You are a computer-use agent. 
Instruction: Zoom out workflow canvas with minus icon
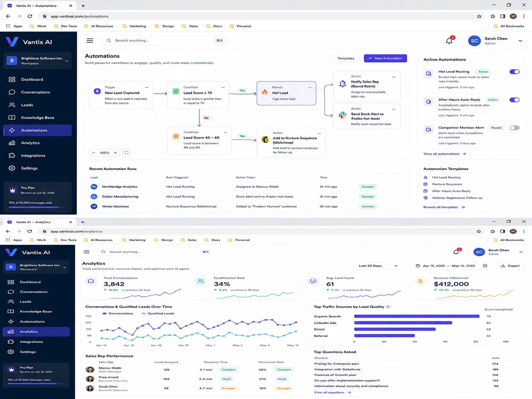(x=94, y=153)
